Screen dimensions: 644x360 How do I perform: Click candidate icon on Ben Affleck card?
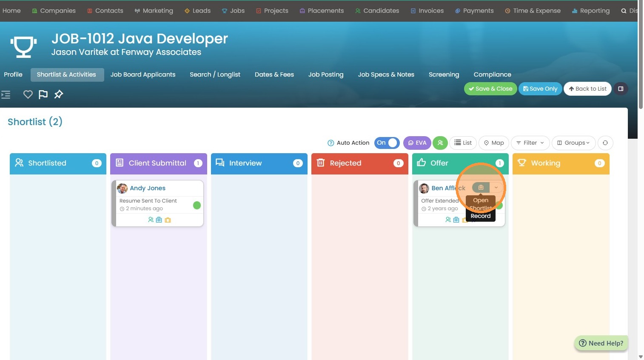pos(448,220)
